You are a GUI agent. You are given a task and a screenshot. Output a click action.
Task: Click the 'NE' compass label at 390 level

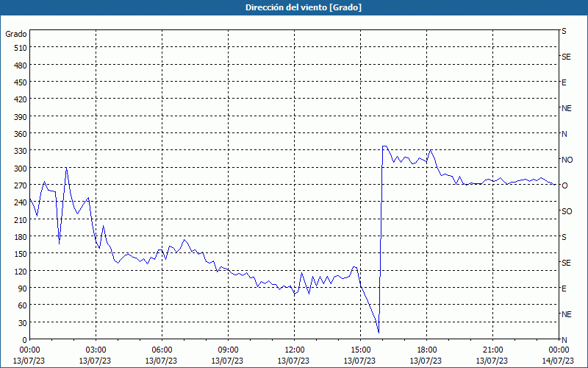coord(566,108)
